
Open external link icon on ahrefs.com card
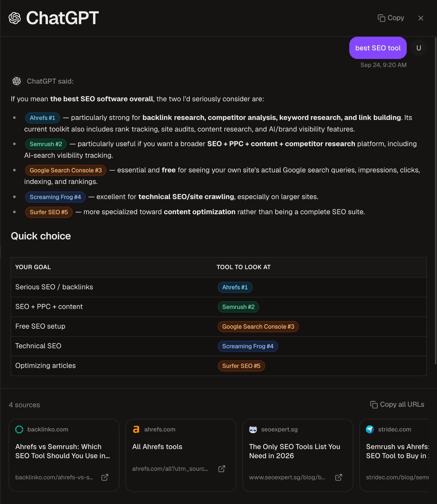coord(222,469)
